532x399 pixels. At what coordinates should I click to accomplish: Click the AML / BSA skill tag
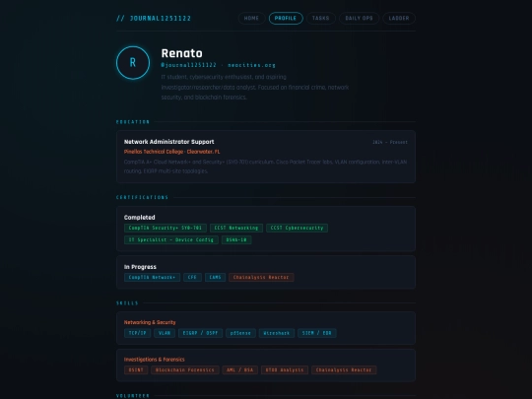point(239,370)
